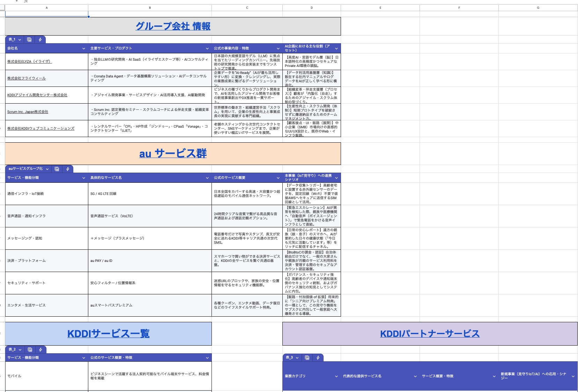Image resolution: width=578 pixels, height=392 pixels.
Task: Select the cell モバイル in 表_2
Action: [x=47, y=376]
